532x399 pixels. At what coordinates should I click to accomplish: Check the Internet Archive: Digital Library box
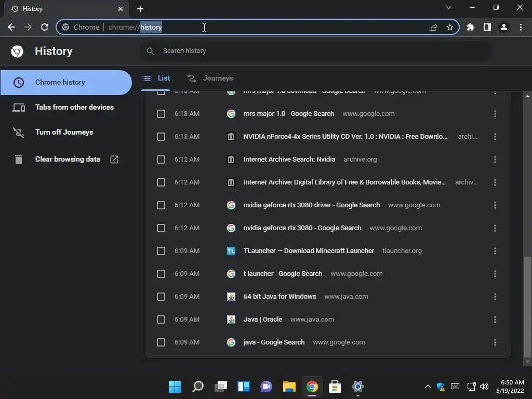(x=161, y=182)
